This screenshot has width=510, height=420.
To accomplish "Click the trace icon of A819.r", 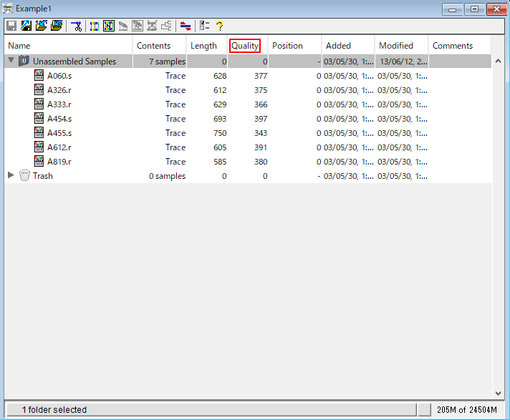I will click(39, 161).
